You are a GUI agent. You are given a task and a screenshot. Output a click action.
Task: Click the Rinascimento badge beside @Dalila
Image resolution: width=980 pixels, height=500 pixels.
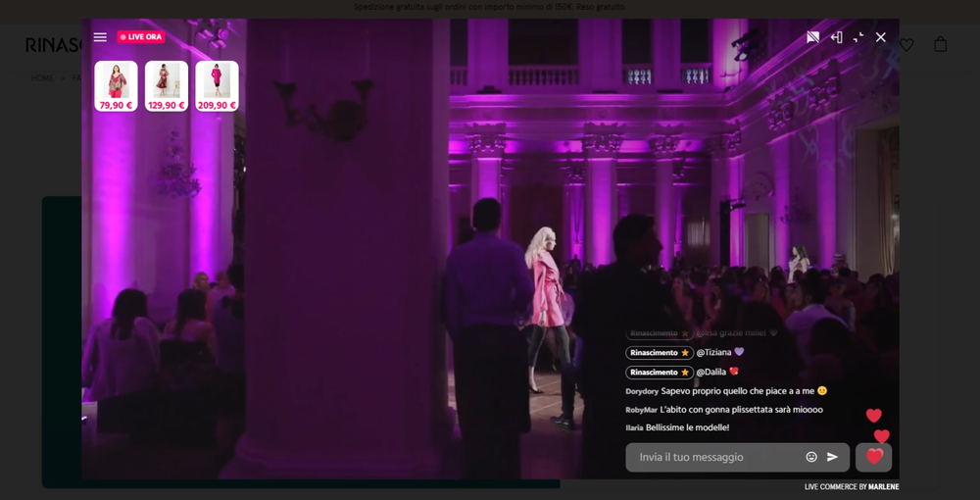tap(660, 373)
